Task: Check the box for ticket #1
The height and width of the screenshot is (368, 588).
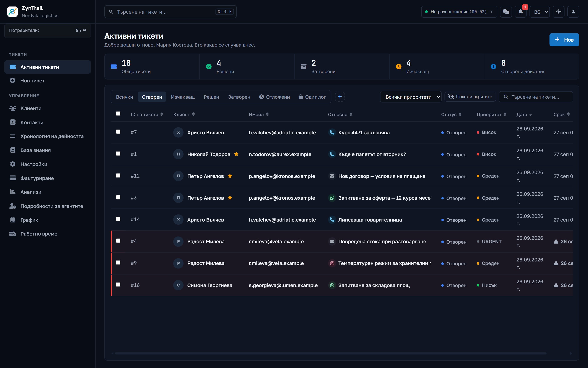Action: [118, 154]
